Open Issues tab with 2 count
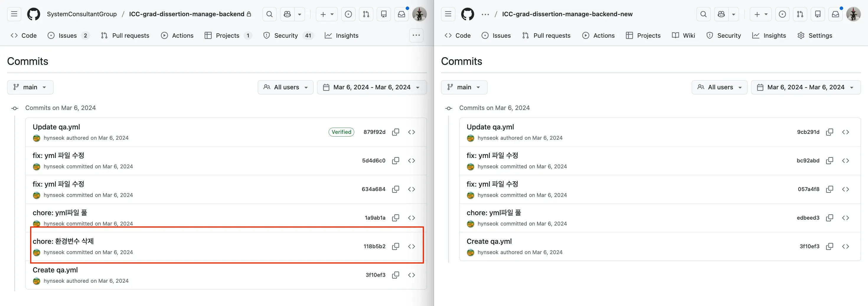 point(68,35)
